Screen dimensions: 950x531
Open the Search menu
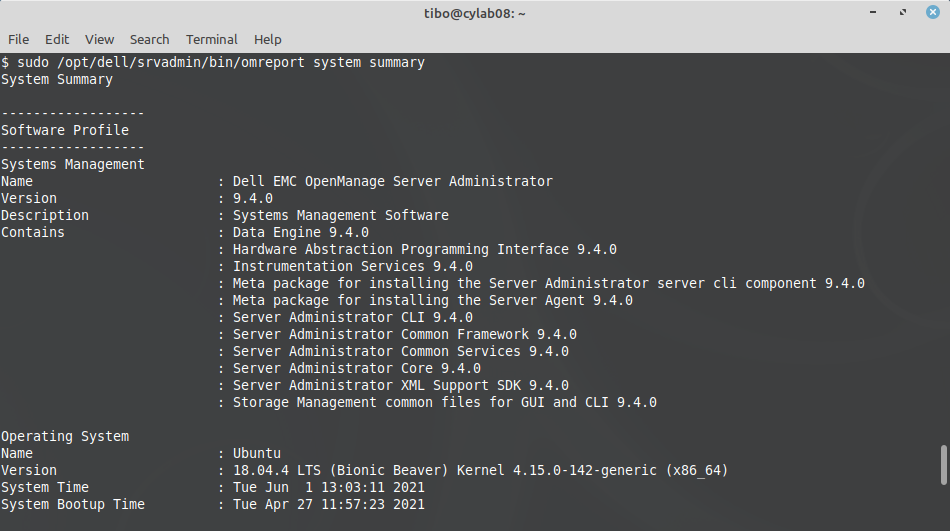click(x=149, y=39)
